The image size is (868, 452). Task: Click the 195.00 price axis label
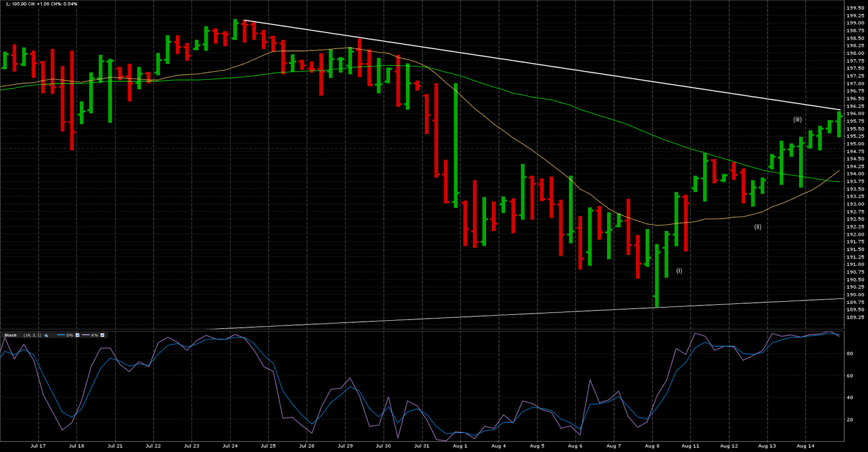click(x=856, y=144)
